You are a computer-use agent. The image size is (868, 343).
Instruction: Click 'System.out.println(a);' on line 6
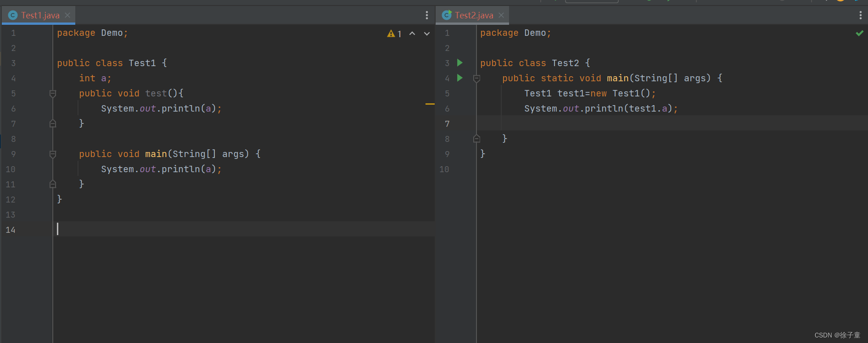[x=161, y=108]
